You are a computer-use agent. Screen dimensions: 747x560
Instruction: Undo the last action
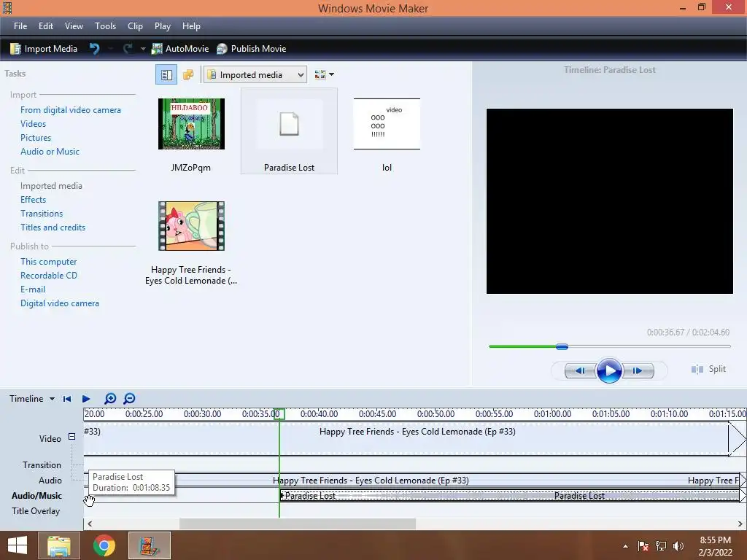point(94,49)
